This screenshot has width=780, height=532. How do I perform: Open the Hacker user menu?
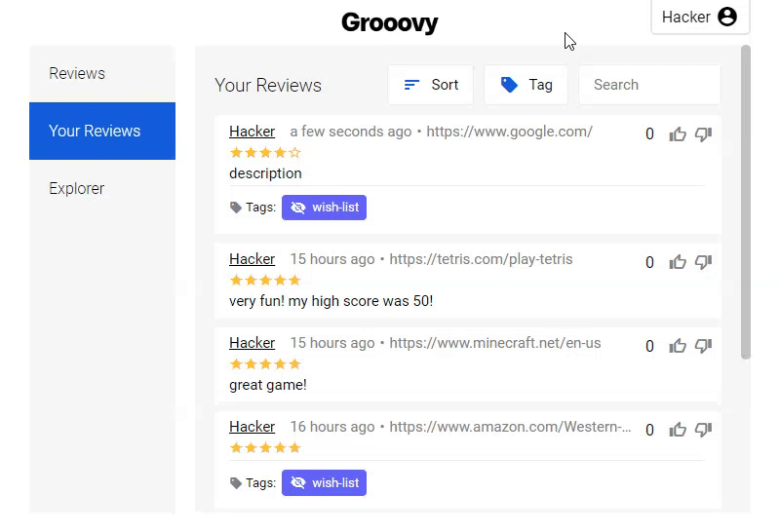click(x=700, y=17)
